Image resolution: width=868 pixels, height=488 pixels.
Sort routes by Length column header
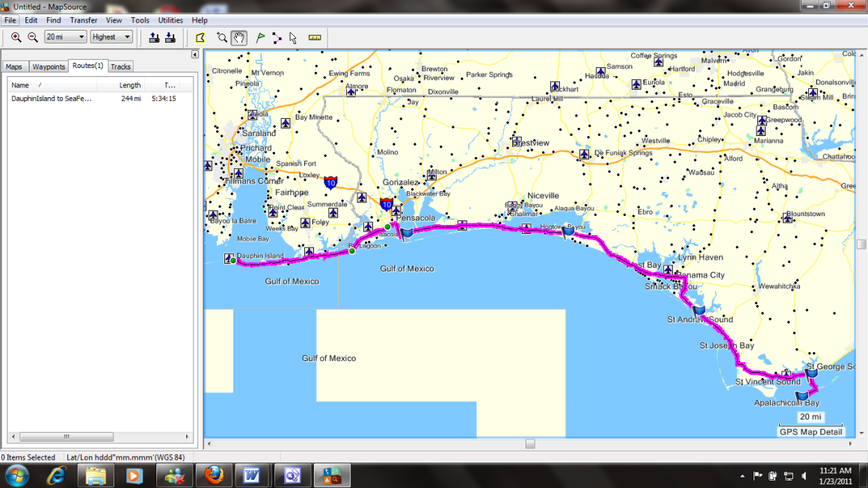click(x=120, y=85)
